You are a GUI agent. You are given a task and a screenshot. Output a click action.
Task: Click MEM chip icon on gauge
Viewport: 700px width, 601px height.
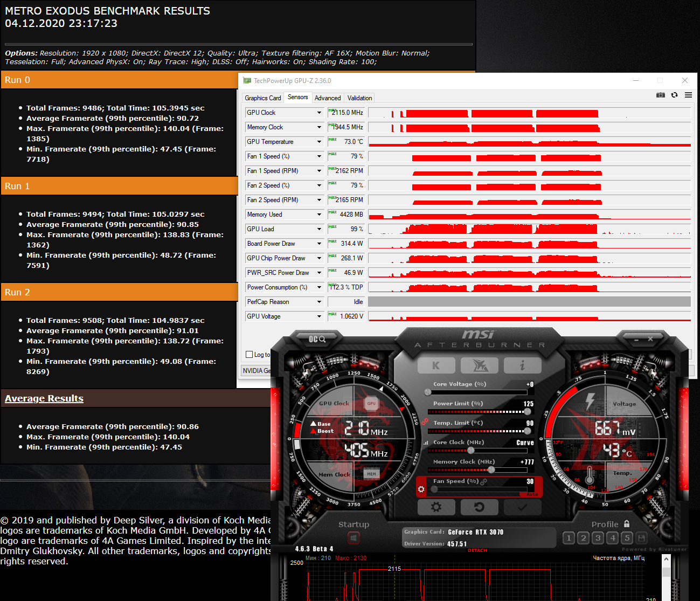pos(371,474)
